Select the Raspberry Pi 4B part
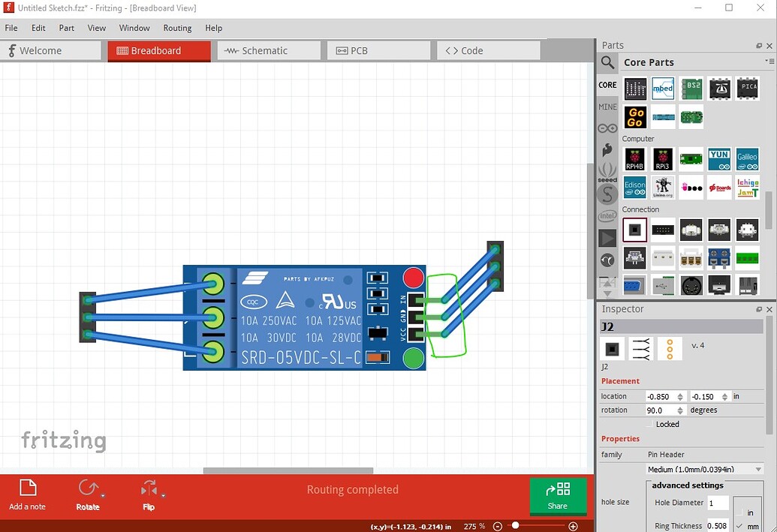This screenshot has height=532, width=777. pos(635,160)
